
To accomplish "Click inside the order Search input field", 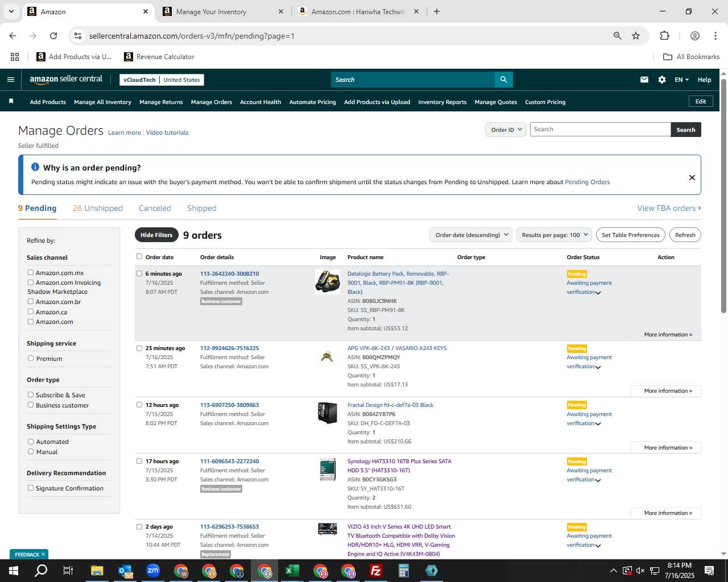I will pyautogui.click(x=600, y=130).
